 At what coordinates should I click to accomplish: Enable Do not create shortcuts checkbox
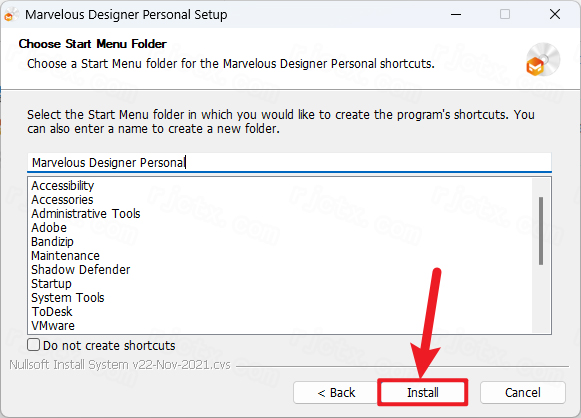pos(33,345)
